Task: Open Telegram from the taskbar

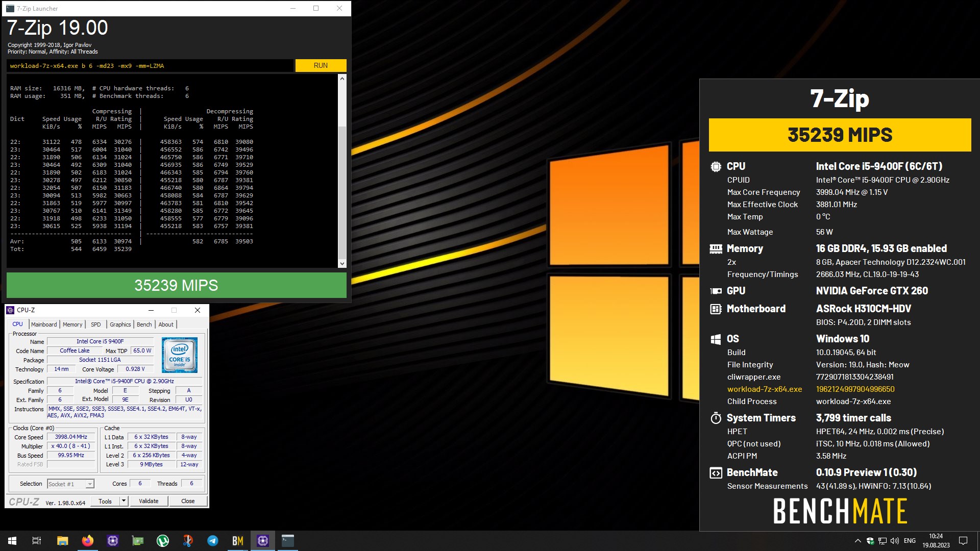Action: (213, 541)
